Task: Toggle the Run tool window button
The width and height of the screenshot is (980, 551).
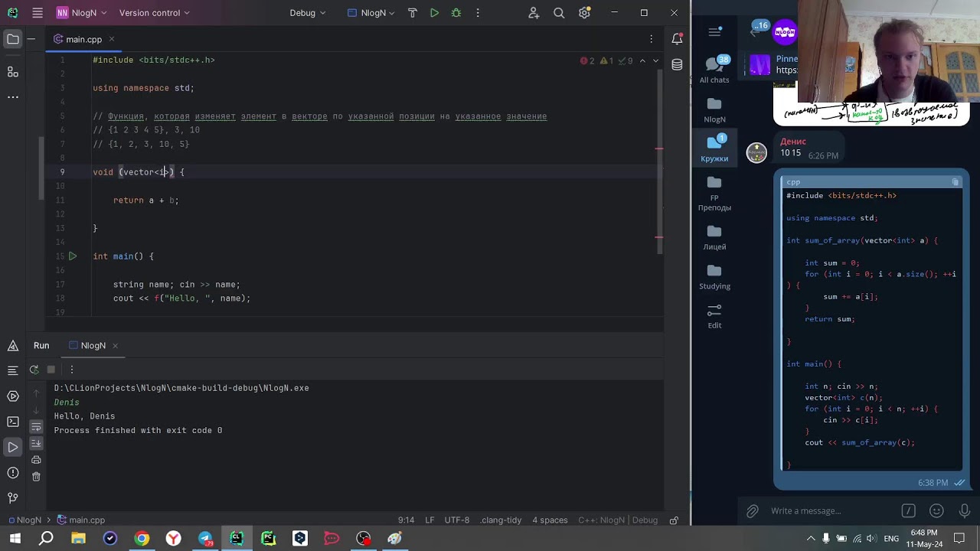Action: point(13,447)
